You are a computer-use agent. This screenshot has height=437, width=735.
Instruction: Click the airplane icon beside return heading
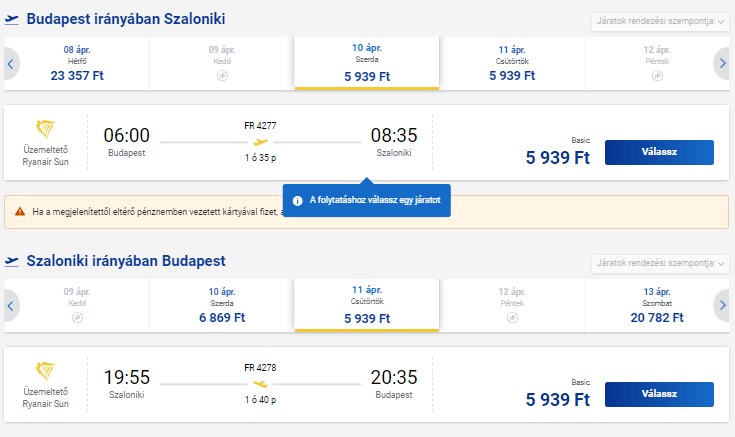tap(12, 262)
